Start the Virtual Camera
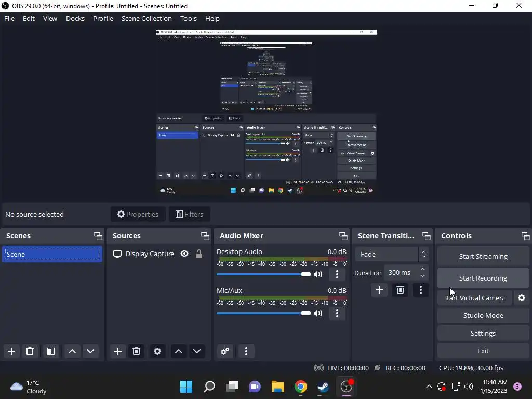The image size is (532, 399). click(474, 298)
